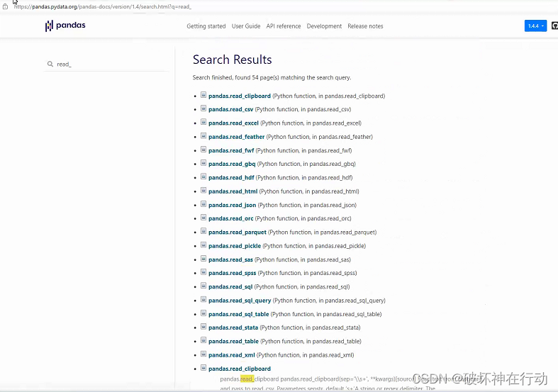Click document icon beside pandas.read_stata
Viewport: 558px width, 392px height.
[x=203, y=327]
